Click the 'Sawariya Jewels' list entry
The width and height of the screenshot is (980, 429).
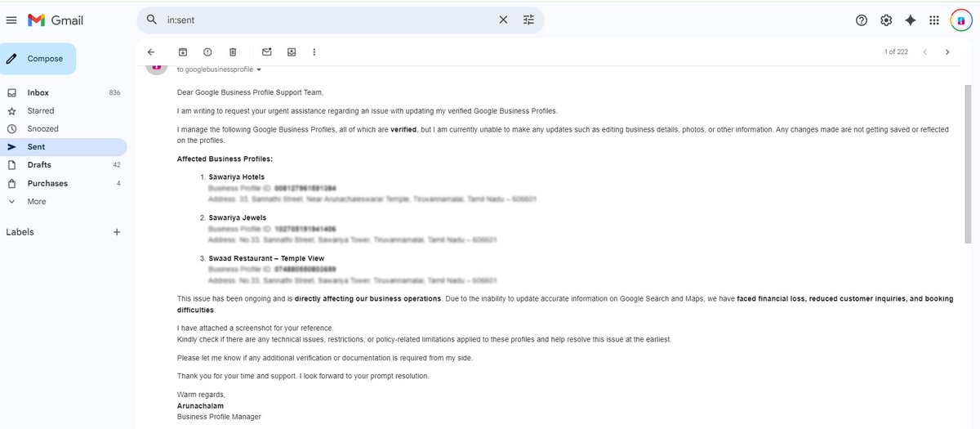(237, 218)
